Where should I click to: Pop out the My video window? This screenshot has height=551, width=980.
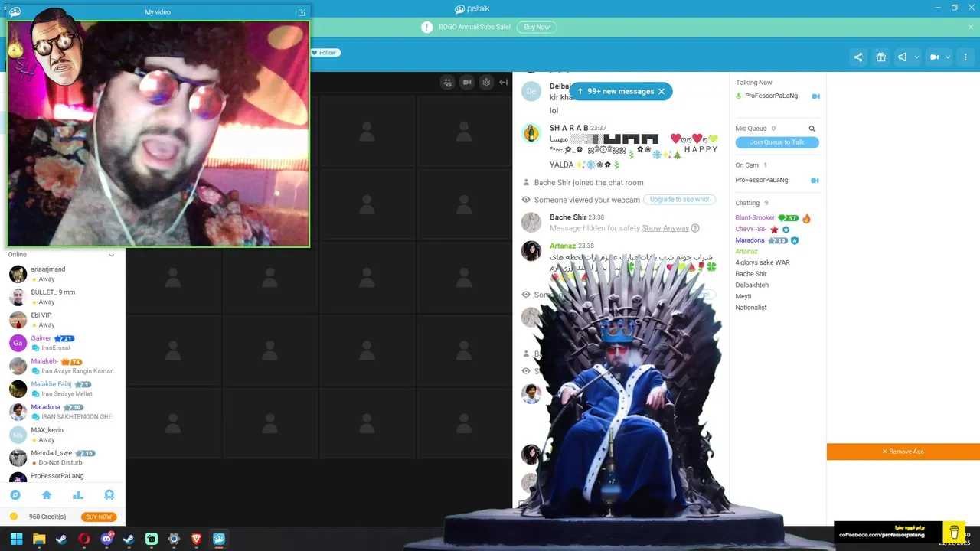click(302, 12)
